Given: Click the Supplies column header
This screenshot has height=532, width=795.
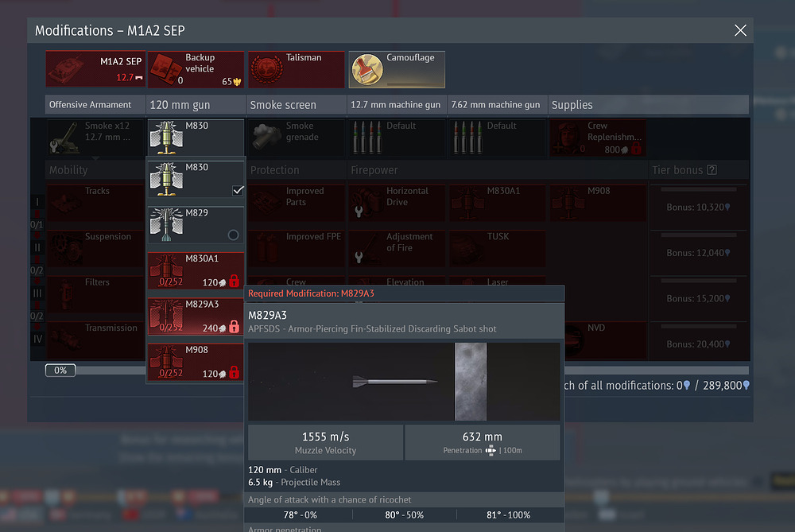Looking at the screenshot, I should click(648, 104).
